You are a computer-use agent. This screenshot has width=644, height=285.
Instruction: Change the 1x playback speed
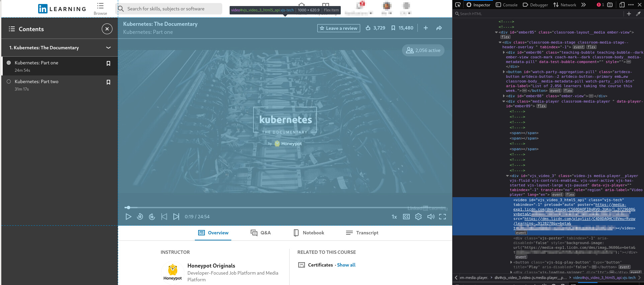394,217
